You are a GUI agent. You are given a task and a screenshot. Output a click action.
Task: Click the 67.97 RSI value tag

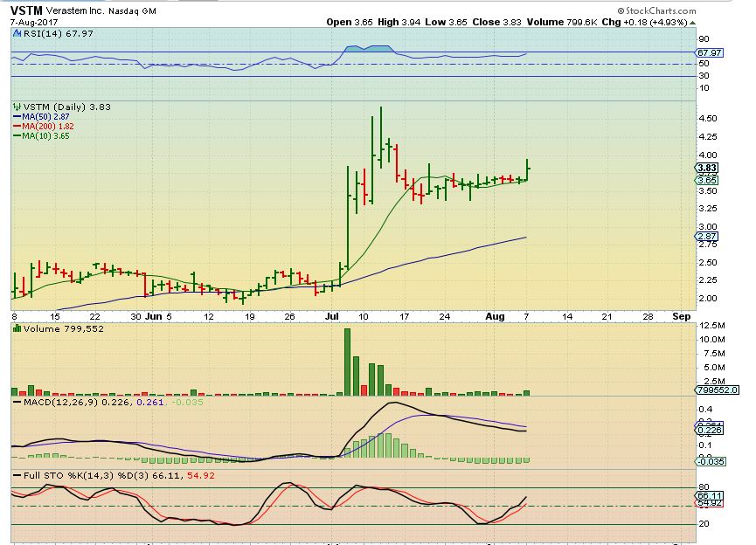click(708, 52)
